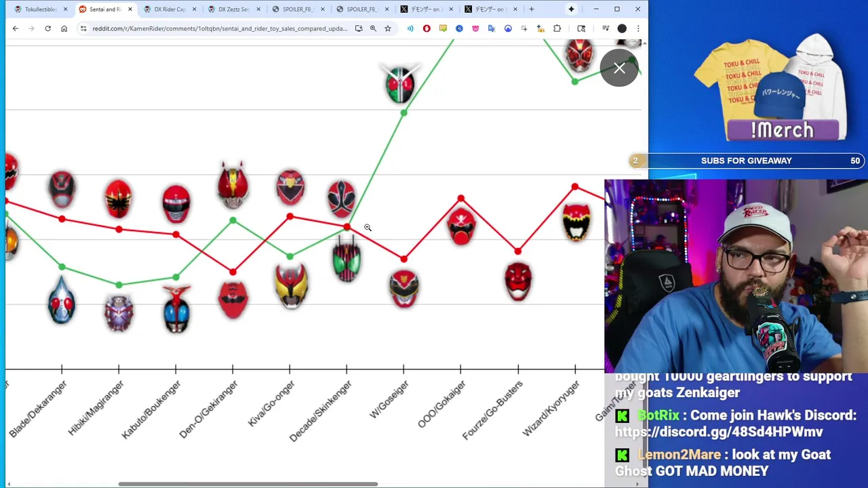Close the DX Zeztz tab
Viewport: 868px width, 488px height.
(x=259, y=9)
